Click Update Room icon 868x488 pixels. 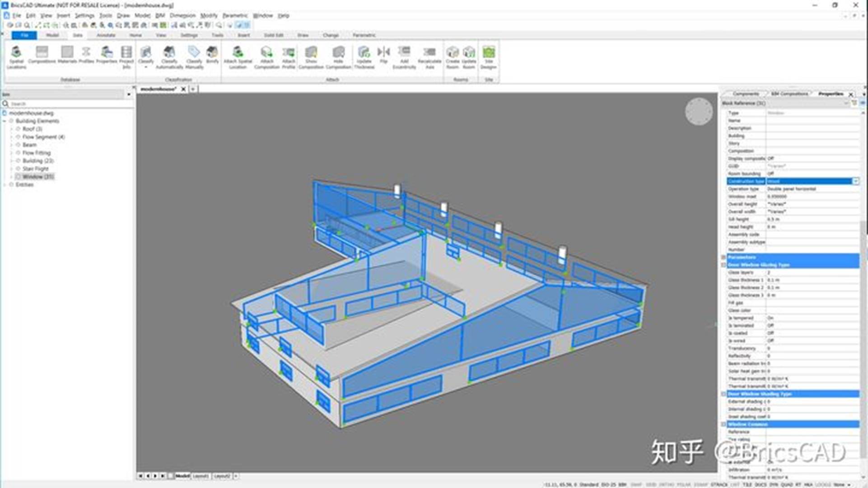pos(469,57)
